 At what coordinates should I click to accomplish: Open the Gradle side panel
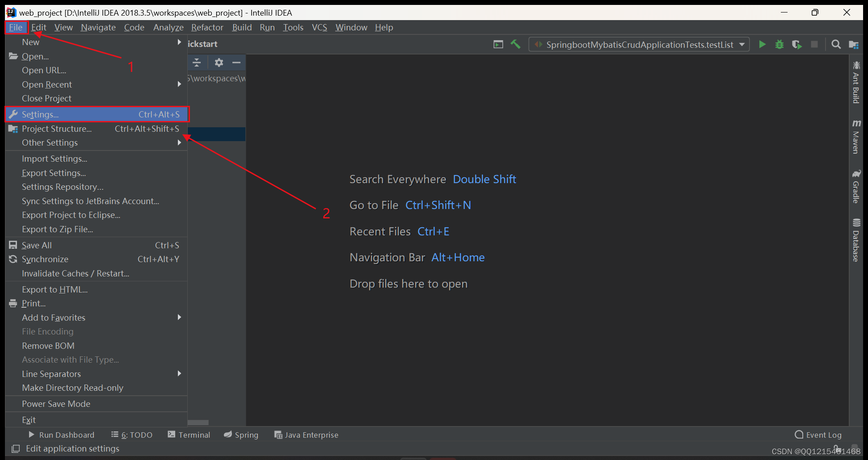point(856,187)
